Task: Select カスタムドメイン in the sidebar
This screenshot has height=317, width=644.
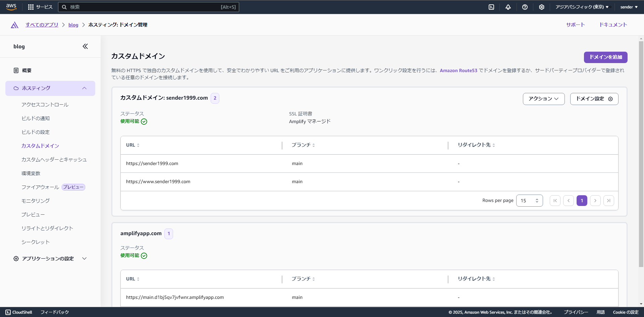Action: point(40,146)
